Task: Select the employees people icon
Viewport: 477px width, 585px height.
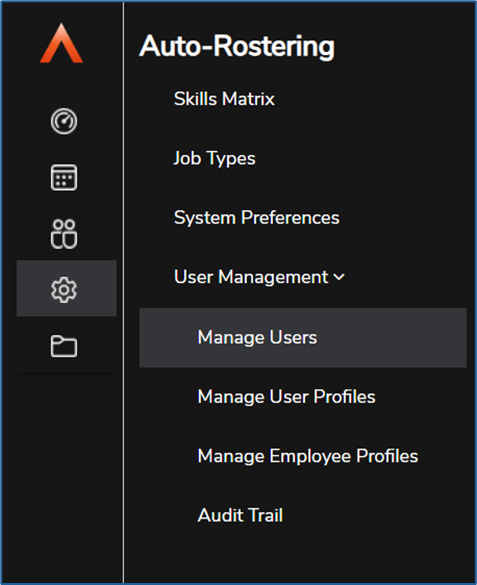Action: (x=64, y=234)
